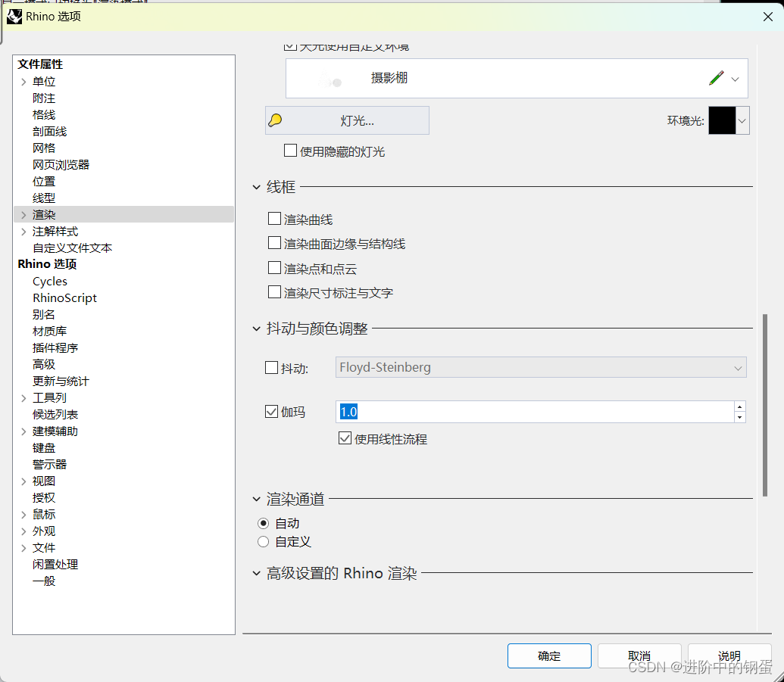Screen dimensions: 784x682
Task: Select 键盘 in the options tree
Action: [x=44, y=447]
